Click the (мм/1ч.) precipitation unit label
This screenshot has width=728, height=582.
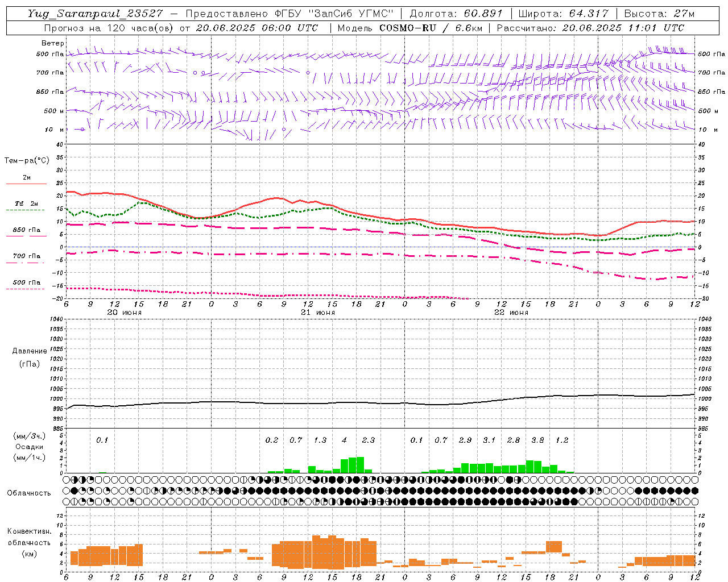tap(28, 458)
